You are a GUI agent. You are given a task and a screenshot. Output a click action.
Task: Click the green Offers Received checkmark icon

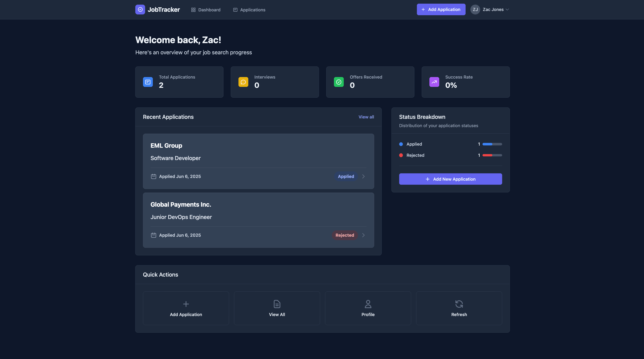point(339,82)
